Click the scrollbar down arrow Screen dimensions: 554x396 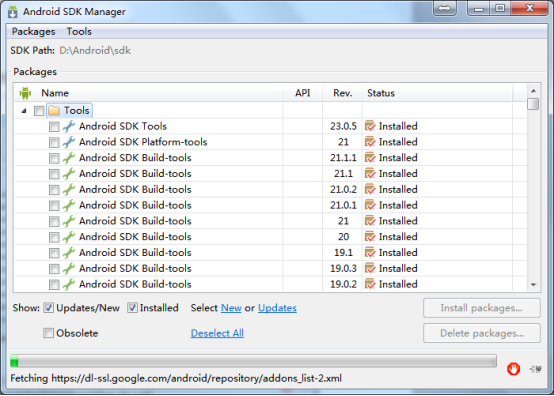[x=533, y=285]
